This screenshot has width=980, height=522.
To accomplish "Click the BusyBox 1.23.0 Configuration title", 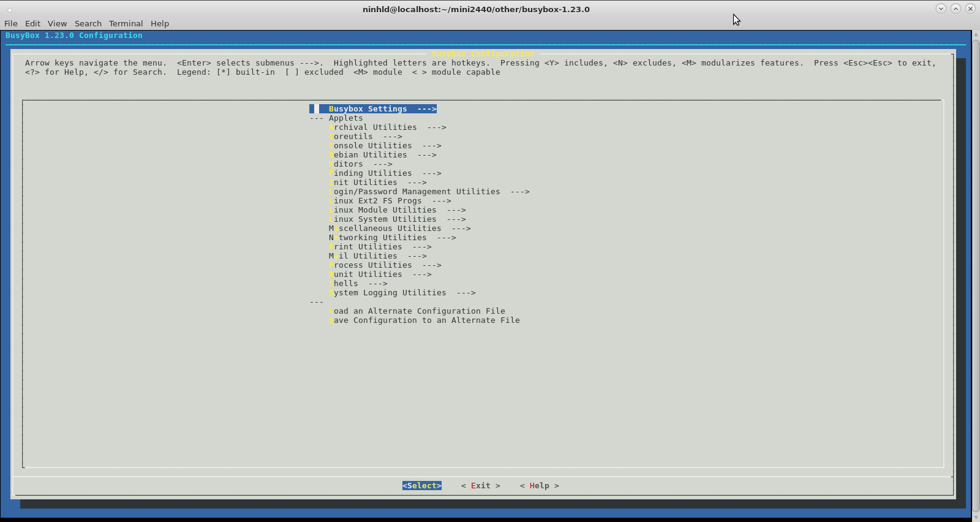I will click(74, 36).
